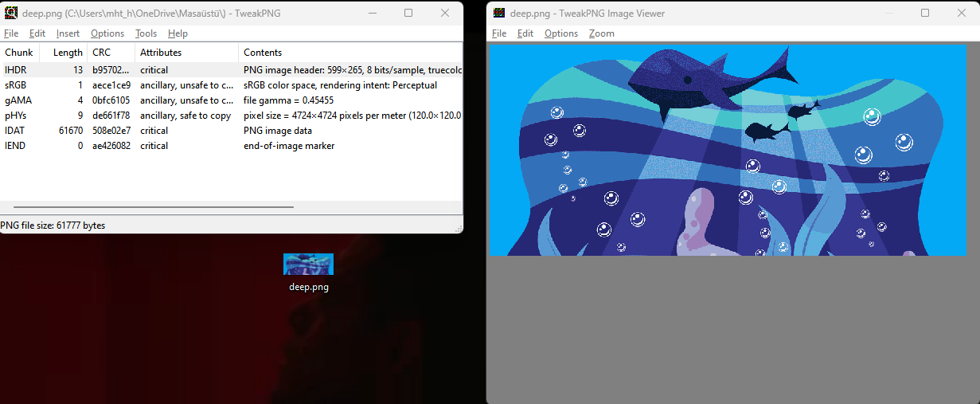
Task: Open File menu in Image Viewer window
Action: tap(499, 33)
